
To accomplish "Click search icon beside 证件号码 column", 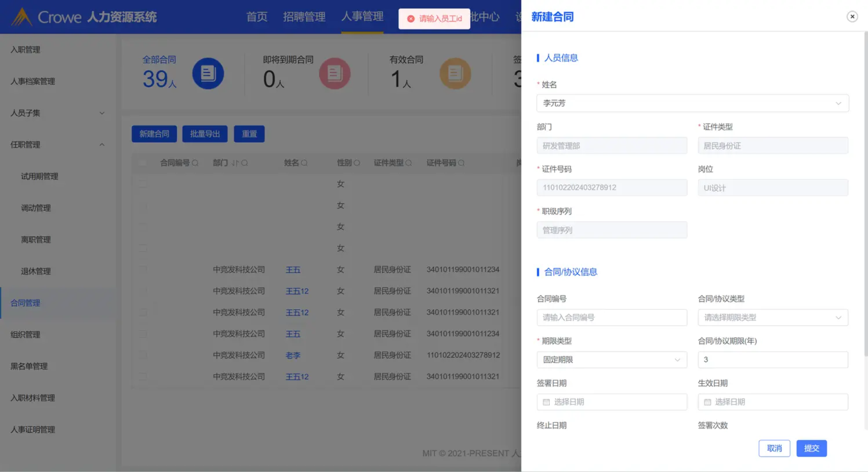I will pos(461,163).
